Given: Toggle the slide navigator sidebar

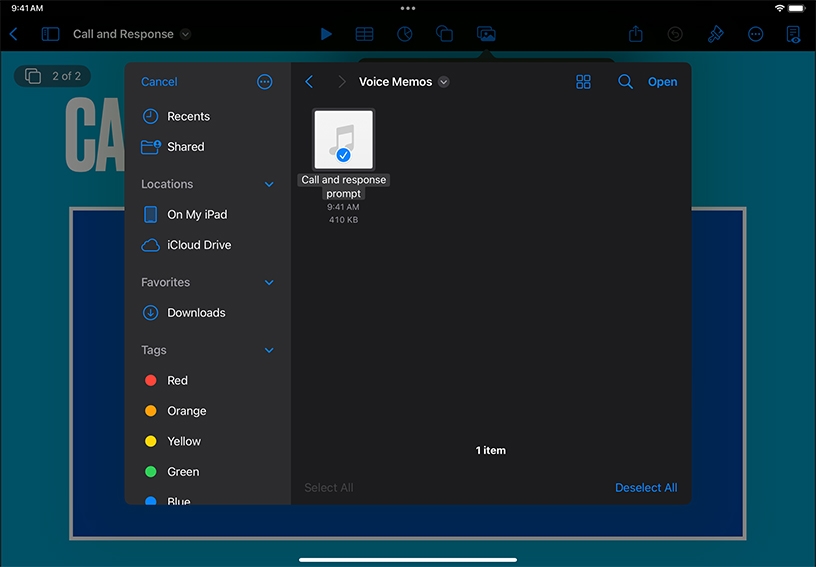Looking at the screenshot, I should (x=50, y=34).
